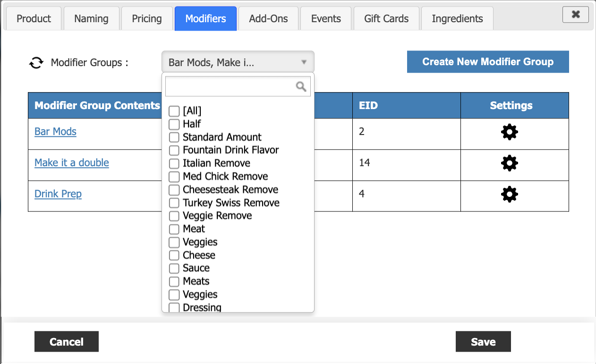Click EID value 14

click(365, 162)
